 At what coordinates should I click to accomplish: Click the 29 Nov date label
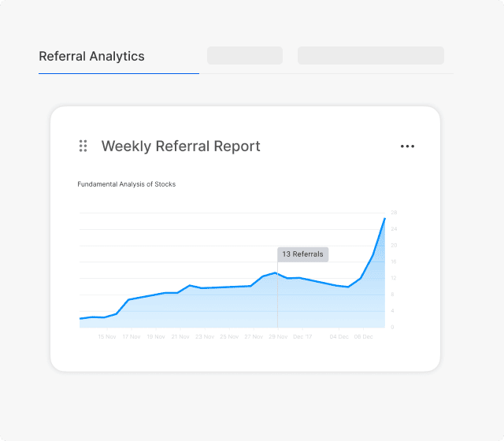pyautogui.click(x=278, y=336)
